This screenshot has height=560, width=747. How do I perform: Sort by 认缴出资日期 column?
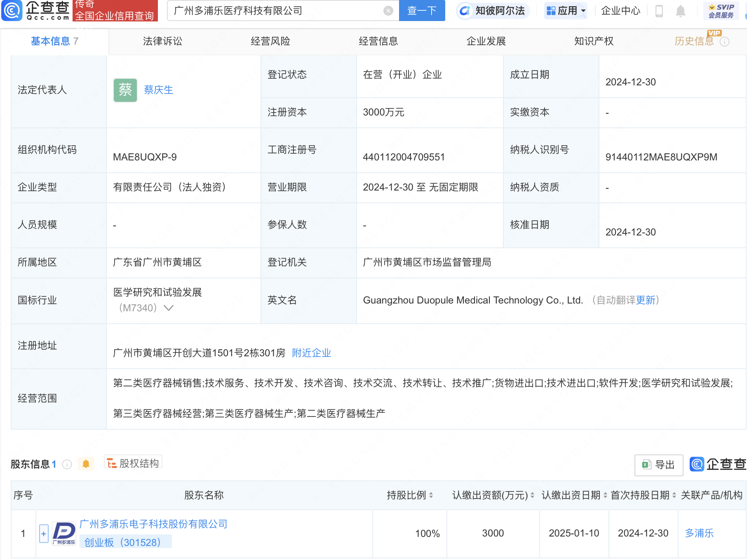click(605, 495)
